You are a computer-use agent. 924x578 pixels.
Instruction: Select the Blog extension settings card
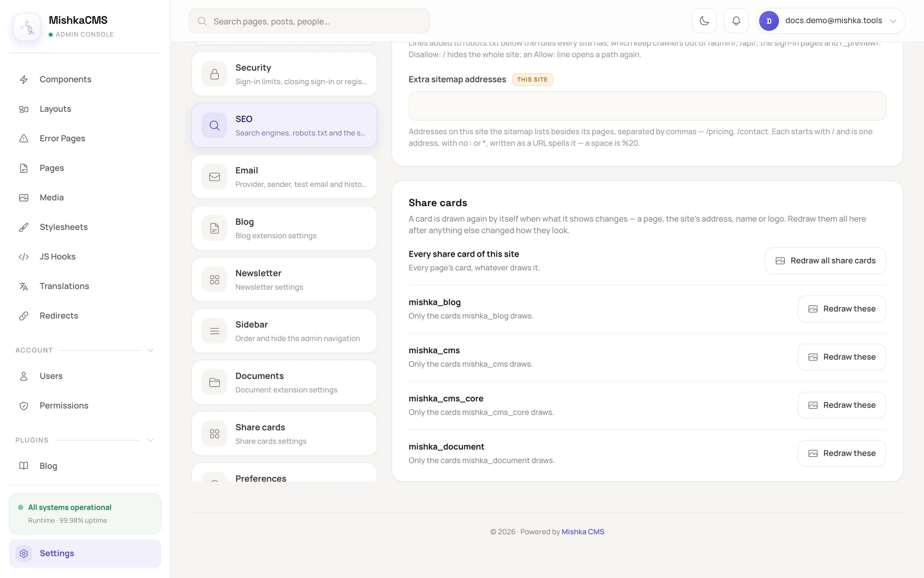coord(284,228)
